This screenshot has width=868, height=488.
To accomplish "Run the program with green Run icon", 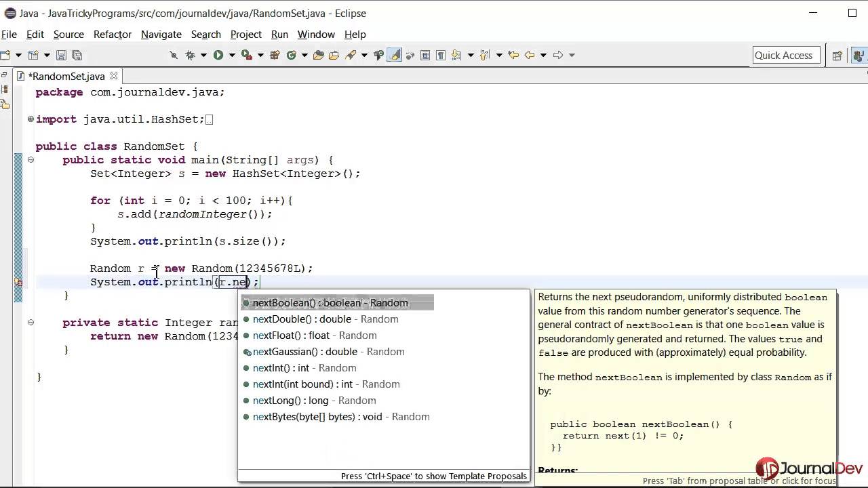I will pos(218,55).
